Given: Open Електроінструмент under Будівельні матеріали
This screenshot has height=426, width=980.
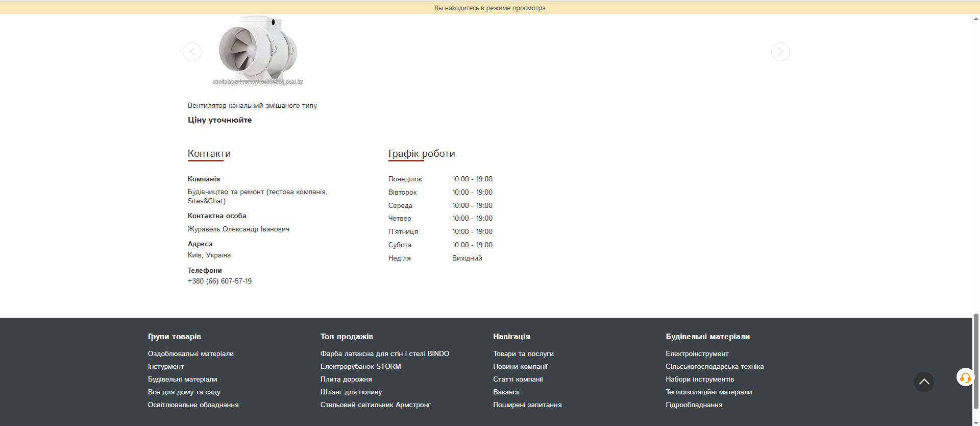Looking at the screenshot, I should point(697,354).
